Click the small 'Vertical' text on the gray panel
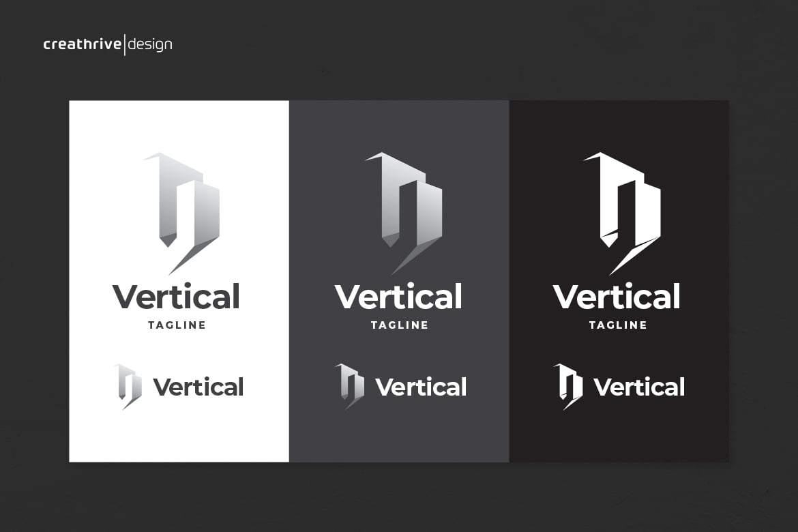 tap(421, 387)
